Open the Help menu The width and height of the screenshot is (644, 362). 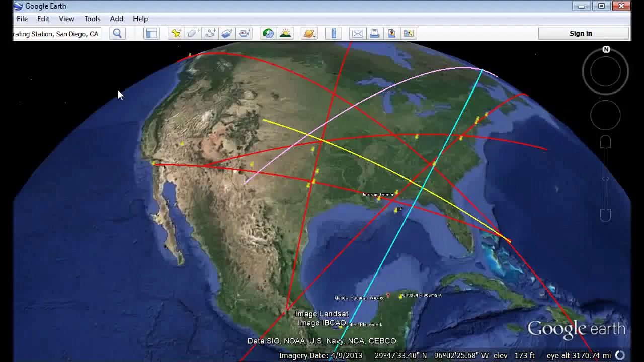pos(140,19)
